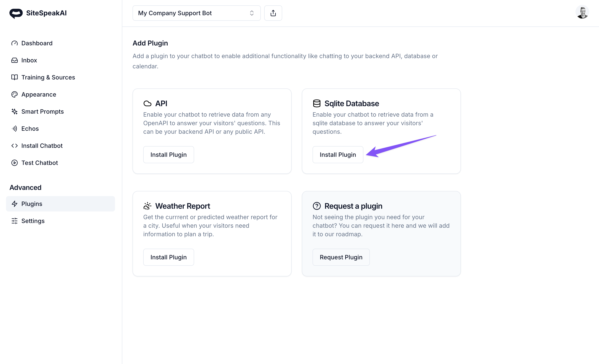
Task: Click the Echos sound wave icon
Action: point(15,129)
